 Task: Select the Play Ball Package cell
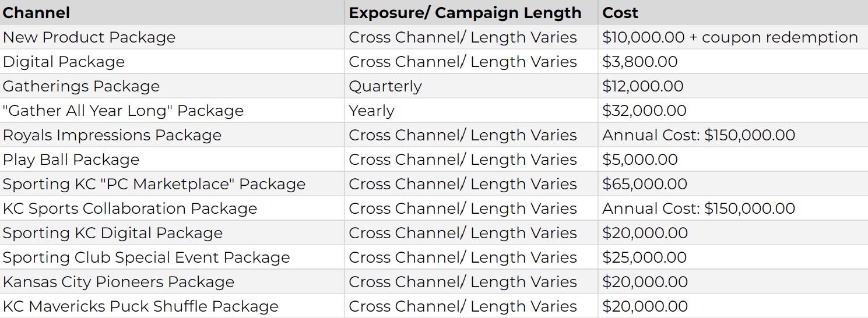pyautogui.click(x=71, y=160)
